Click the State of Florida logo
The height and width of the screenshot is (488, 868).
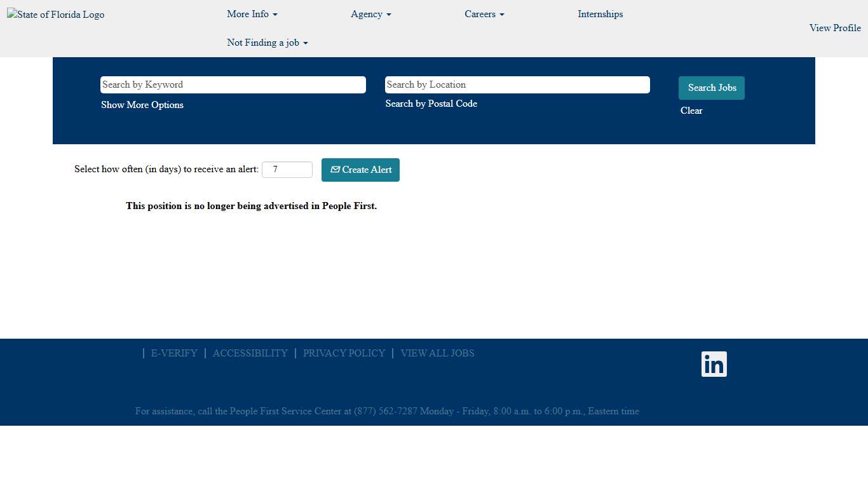[x=55, y=14]
